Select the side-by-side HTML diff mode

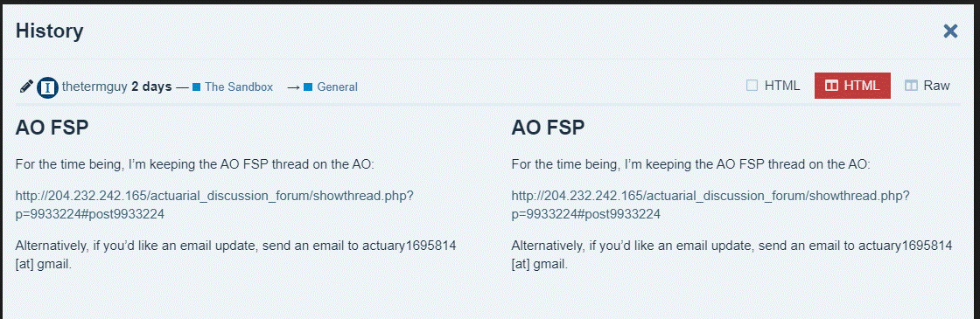pyautogui.click(x=852, y=86)
